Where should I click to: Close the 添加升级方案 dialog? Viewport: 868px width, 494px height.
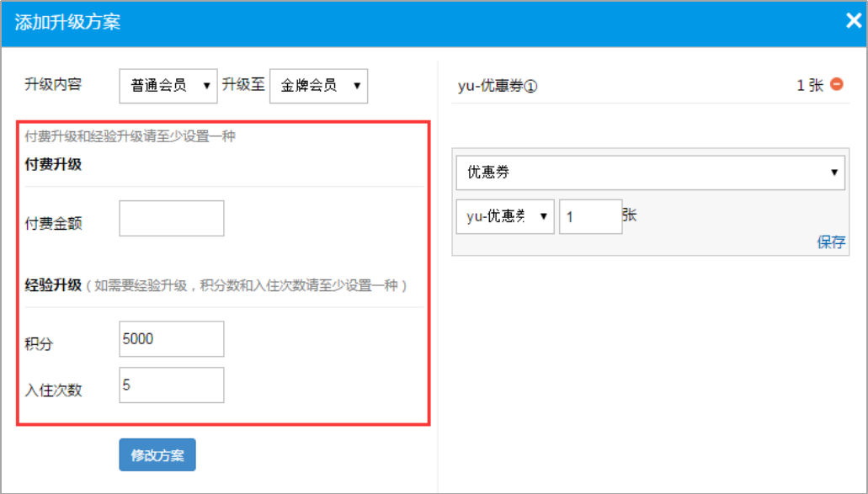click(853, 20)
